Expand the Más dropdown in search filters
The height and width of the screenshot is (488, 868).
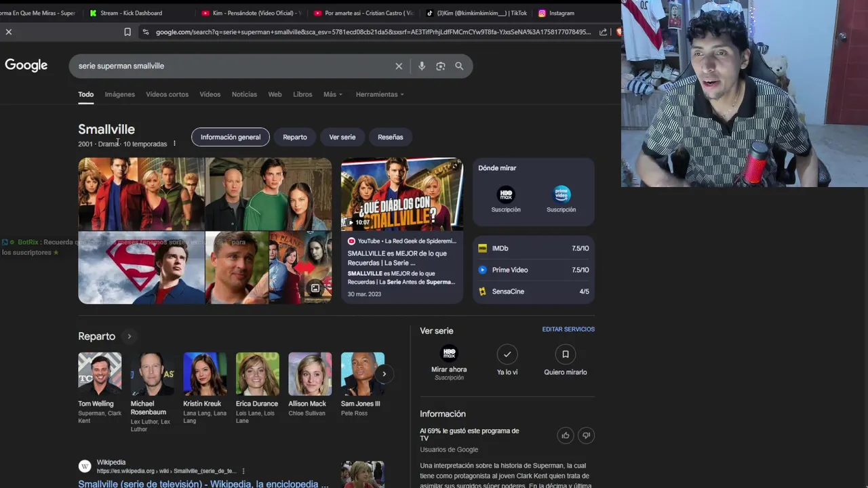coord(333,94)
